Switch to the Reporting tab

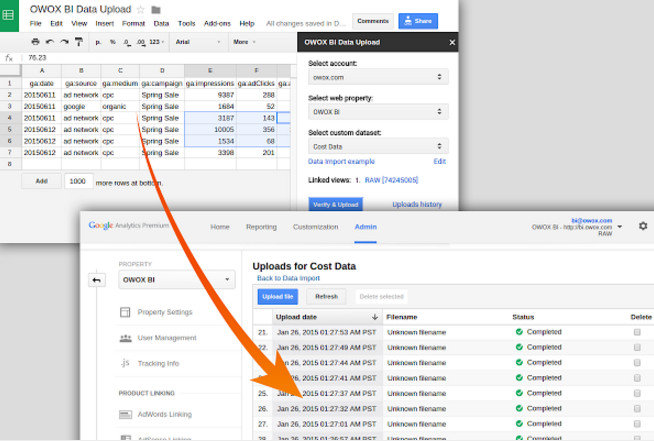[x=261, y=227]
